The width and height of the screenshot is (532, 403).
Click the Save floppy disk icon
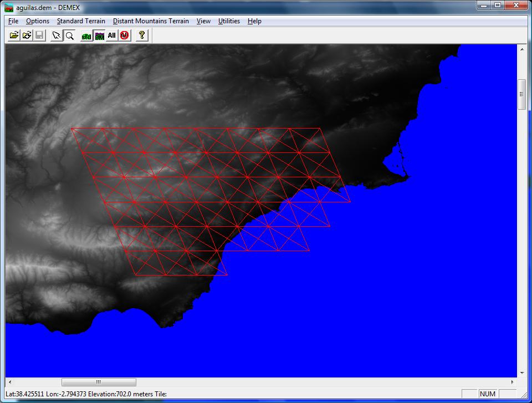pyautogui.click(x=39, y=35)
